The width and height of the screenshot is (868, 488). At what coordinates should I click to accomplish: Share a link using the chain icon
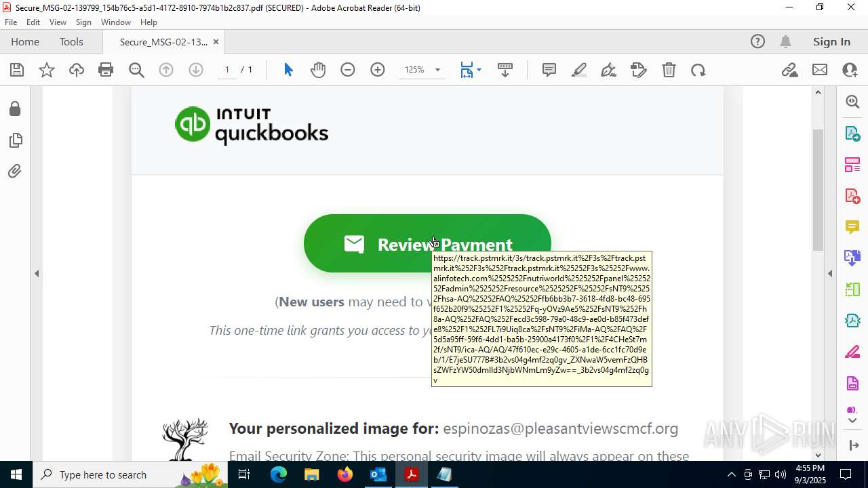pos(790,70)
